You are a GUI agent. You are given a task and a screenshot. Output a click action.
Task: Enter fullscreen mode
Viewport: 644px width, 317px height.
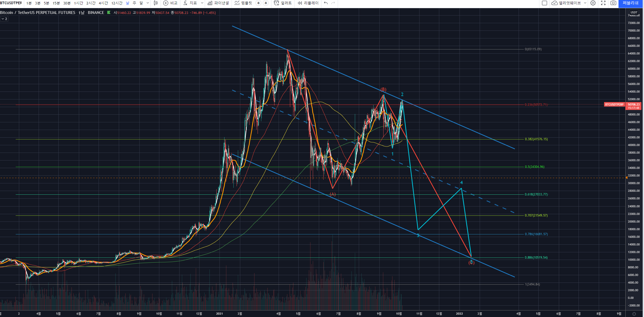tap(603, 3)
